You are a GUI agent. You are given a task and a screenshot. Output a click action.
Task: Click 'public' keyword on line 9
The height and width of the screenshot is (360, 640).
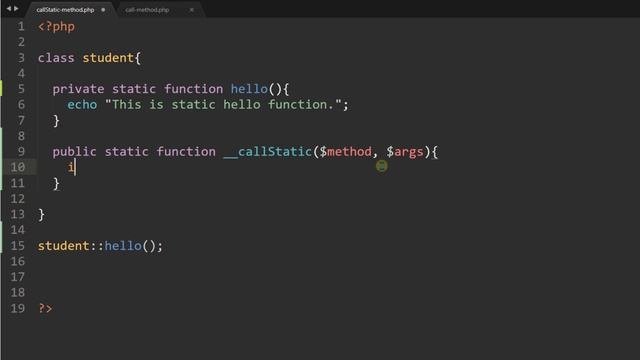pos(74,152)
